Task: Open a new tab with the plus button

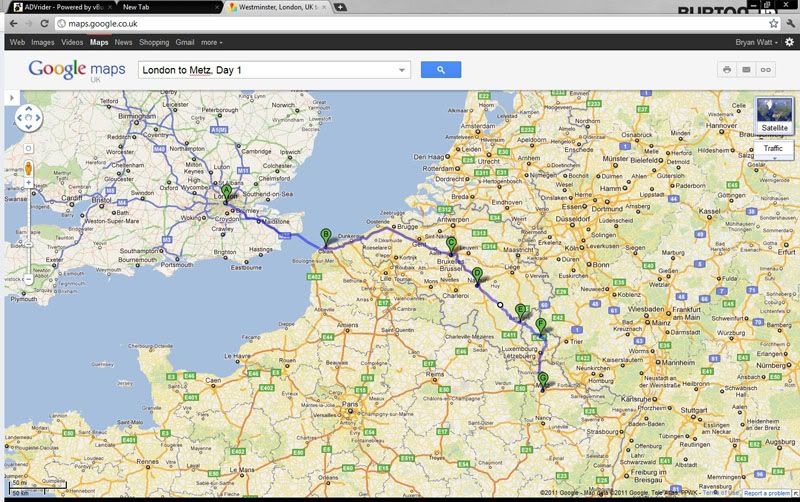Action: (340, 7)
